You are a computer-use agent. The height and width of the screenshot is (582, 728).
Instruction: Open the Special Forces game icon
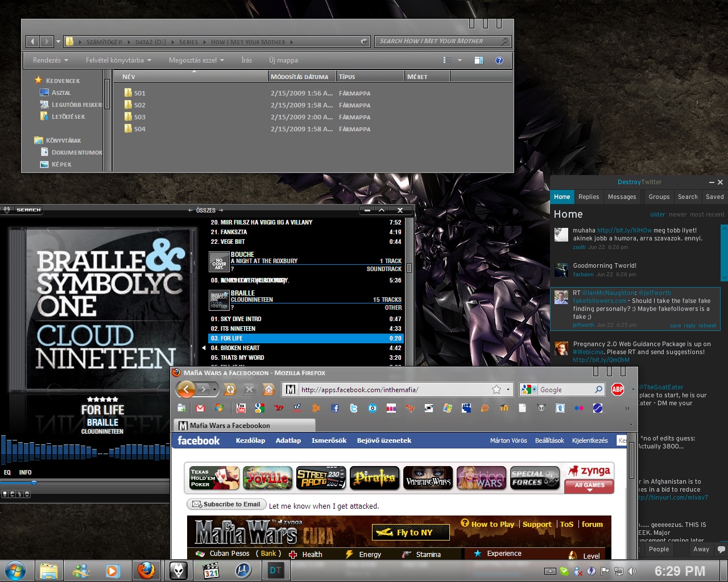535,478
